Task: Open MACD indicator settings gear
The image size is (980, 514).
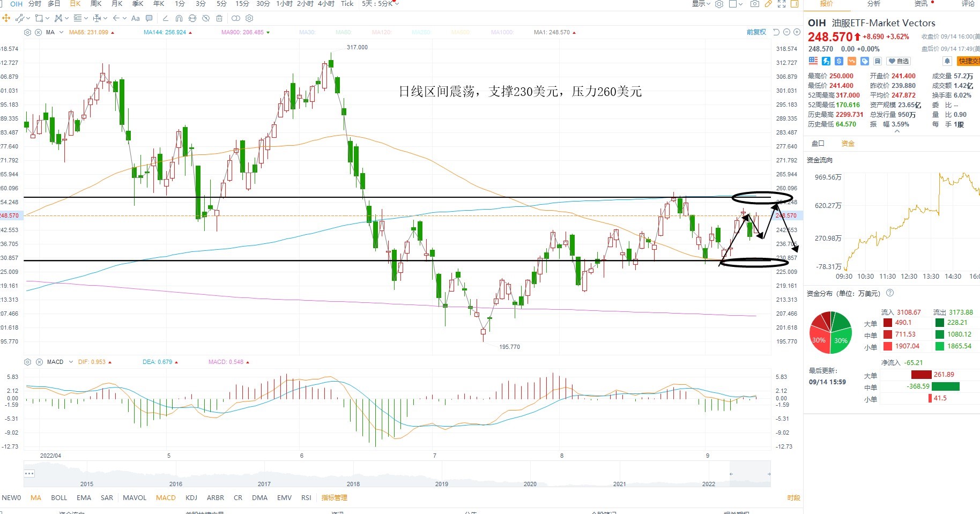Action: click(x=27, y=362)
